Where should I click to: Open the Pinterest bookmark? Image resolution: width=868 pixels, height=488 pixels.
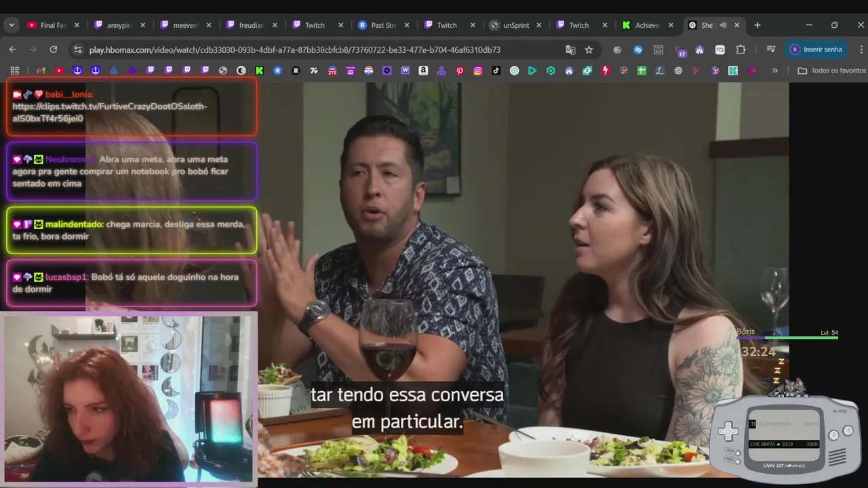(x=460, y=70)
